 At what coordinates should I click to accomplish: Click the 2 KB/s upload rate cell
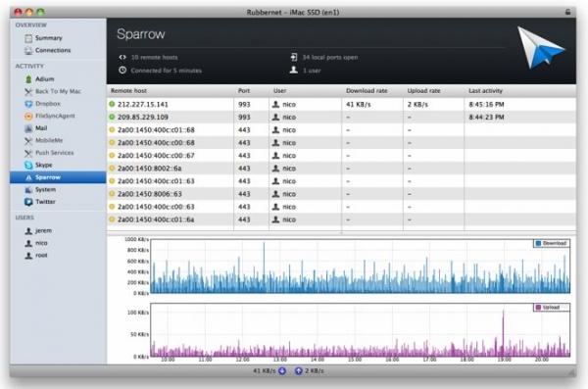417,104
